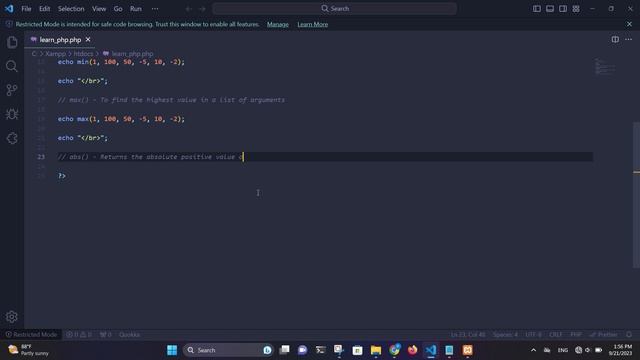This screenshot has width=640, height=360.
Task: Click the echo max line of code
Action: pyautogui.click(x=121, y=119)
